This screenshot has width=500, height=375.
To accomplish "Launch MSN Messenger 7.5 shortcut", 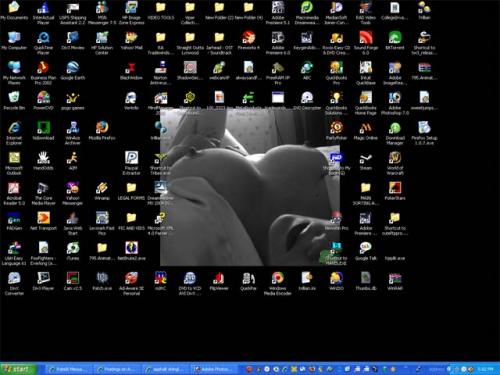I will (102, 13).
